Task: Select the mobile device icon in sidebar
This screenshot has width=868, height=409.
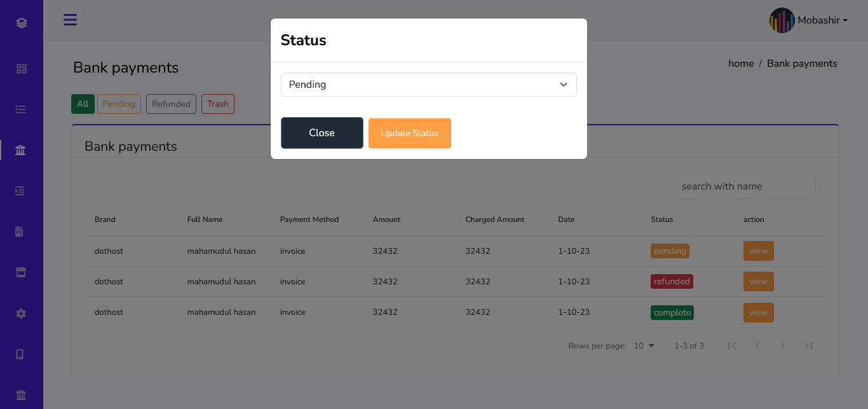Action: pyautogui.click(x=20, y=354)
